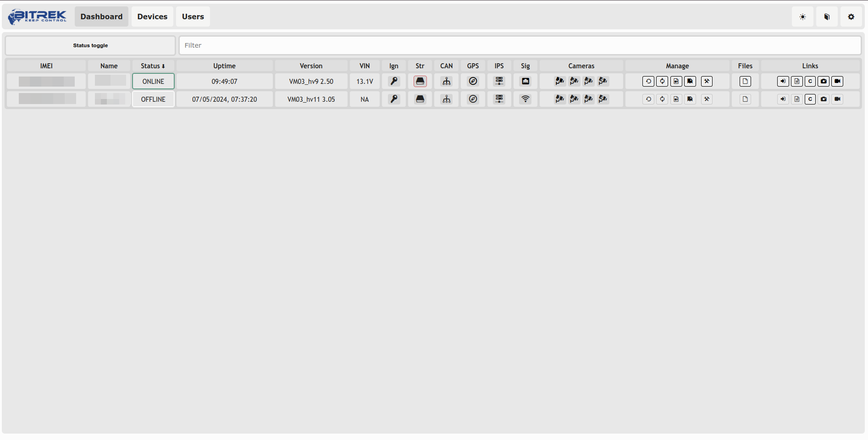Open the Users tab
Screen dimensions: 868x440
193,16
